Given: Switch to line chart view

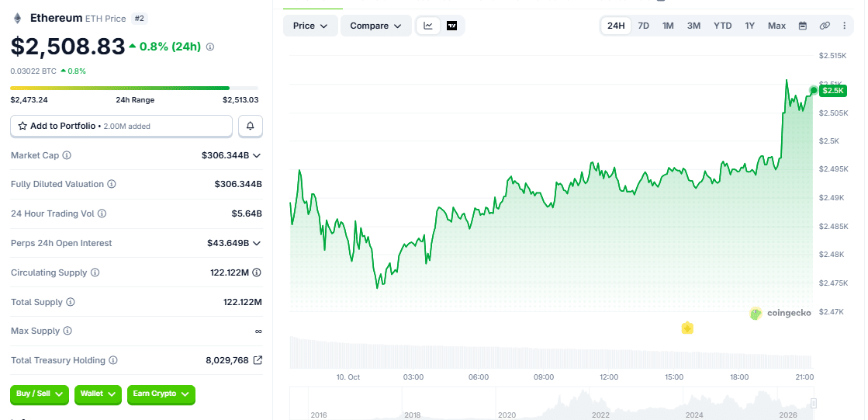Looking at the screenshot, I should 428,26.
